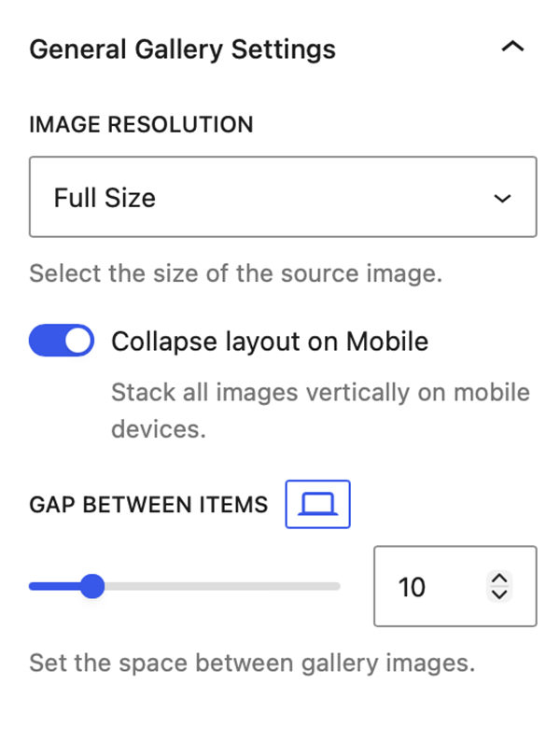Click the dropdown arrow beside Full Size
This screenshot has height=740, width=560.
point(502,198)
